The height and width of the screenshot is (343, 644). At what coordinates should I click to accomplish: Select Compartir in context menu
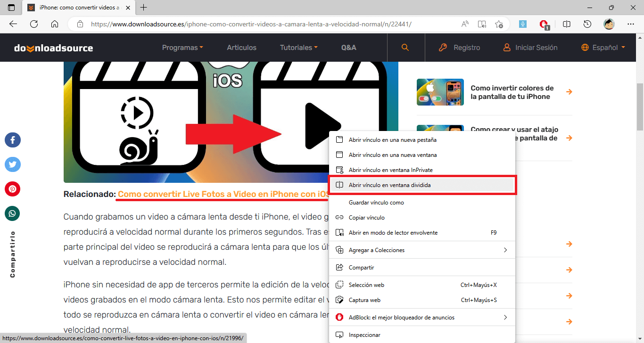[422, 268]
